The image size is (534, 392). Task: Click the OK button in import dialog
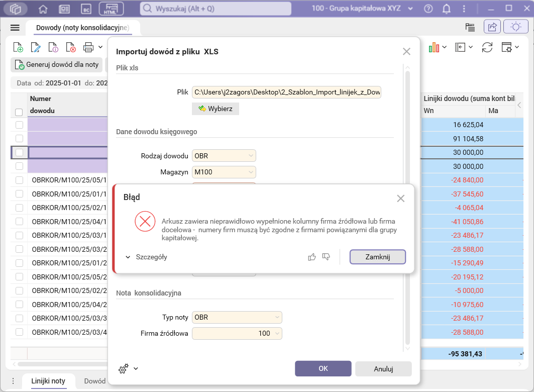coord(323,368)
